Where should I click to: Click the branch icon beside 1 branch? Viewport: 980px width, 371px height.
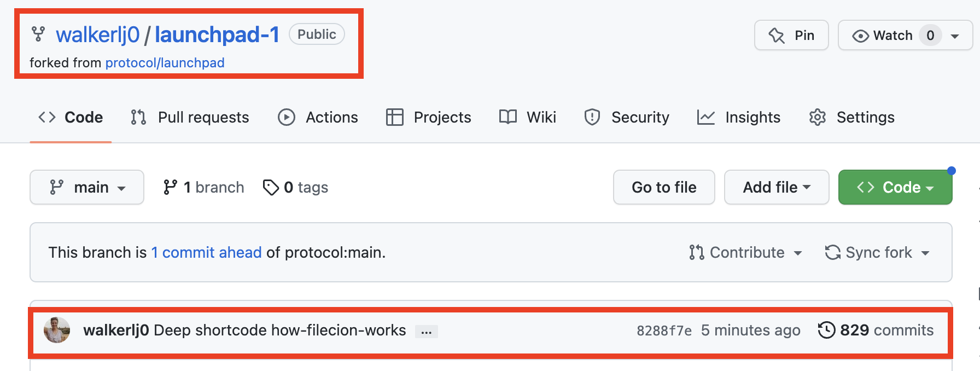coord(170,187)
